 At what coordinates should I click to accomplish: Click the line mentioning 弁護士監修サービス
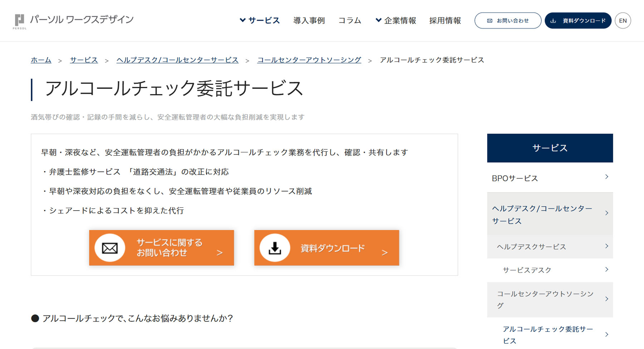[x=135, y=172]
